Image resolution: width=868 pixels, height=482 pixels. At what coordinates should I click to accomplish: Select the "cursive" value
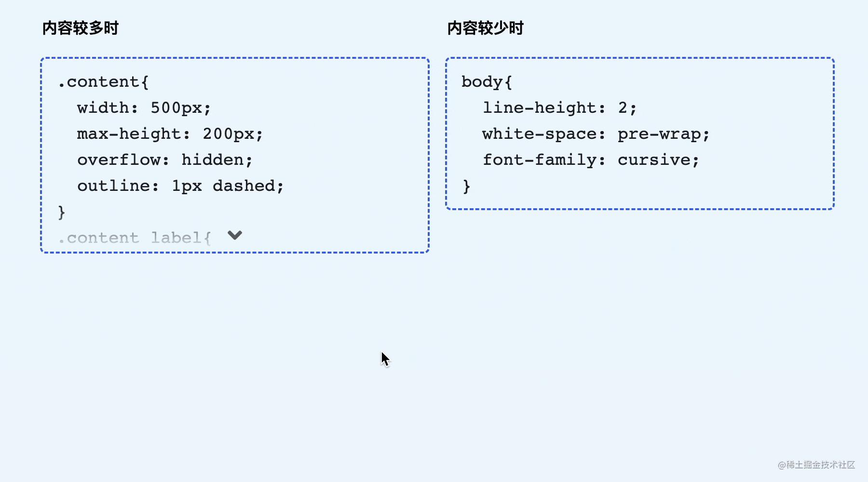(654, 160)
